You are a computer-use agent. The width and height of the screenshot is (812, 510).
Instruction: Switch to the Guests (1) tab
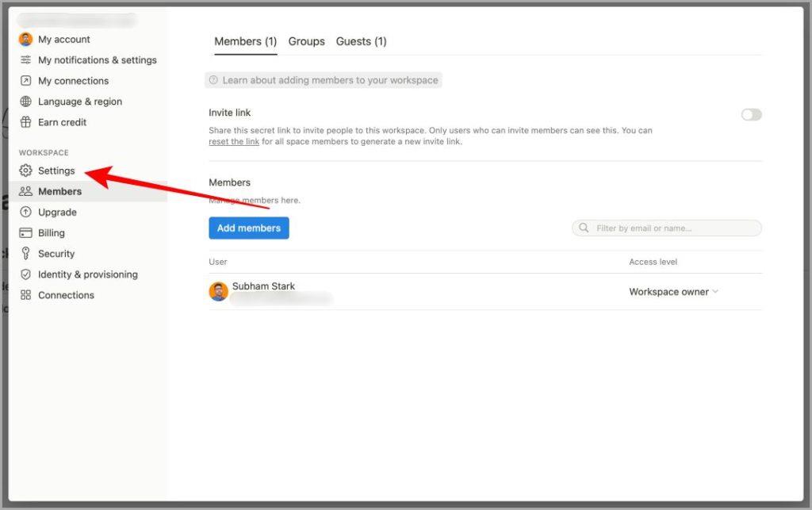(x=362, y=41)
